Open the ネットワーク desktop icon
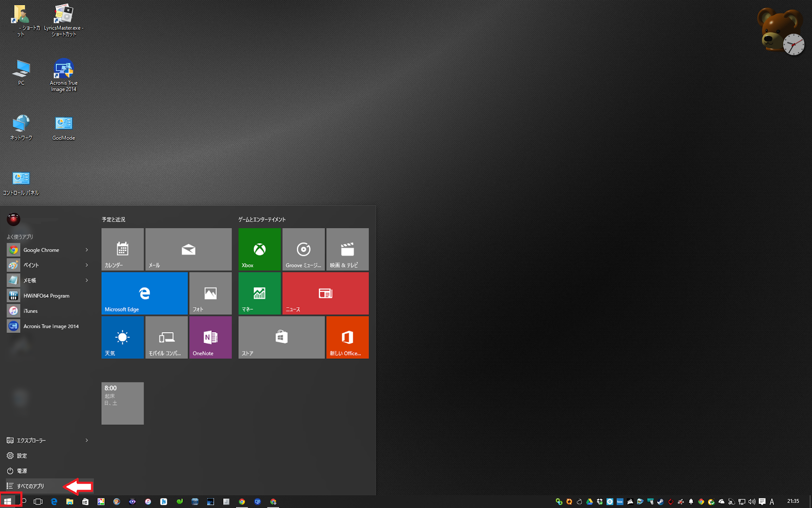Viewport: 812px width, 508px height. point(21,127)
